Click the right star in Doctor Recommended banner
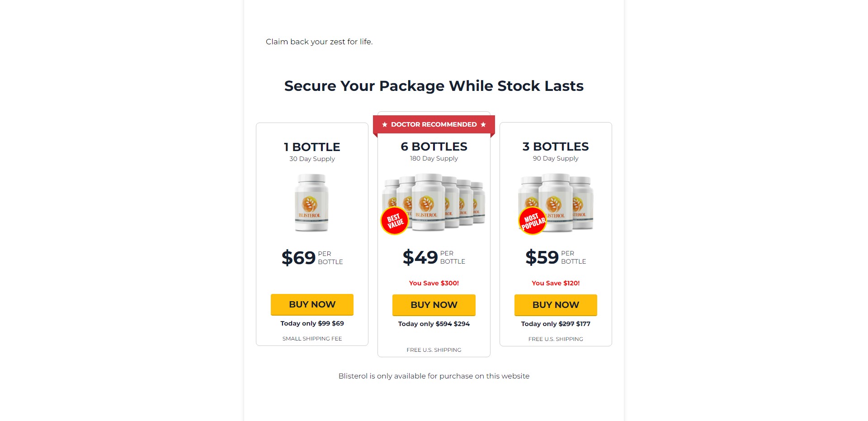This screenshot has height=421, width=868. [x=483, y=125]
